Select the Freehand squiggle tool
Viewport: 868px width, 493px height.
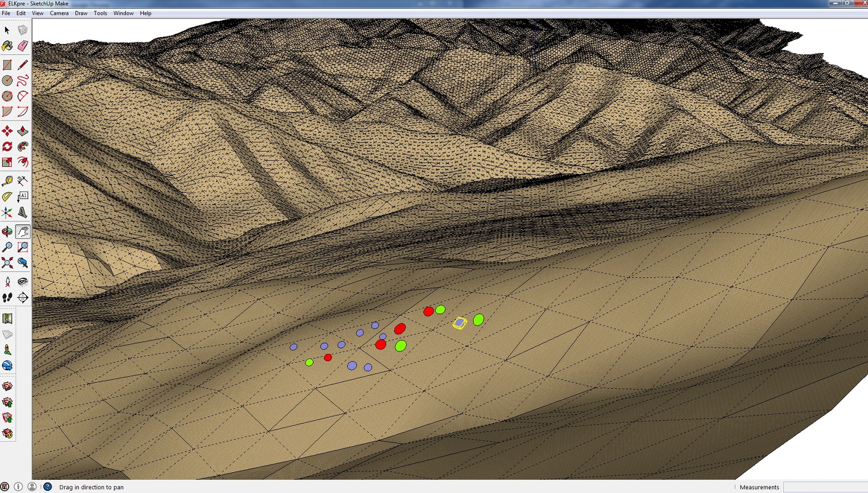click(x=23, y=81)
